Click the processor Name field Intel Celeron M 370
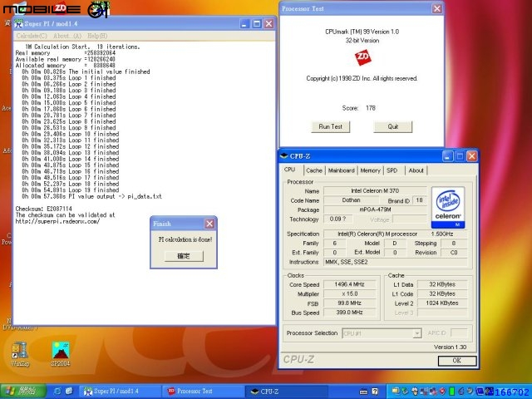Viewport: 532px width, 399px height. click(x=375, y=190)
